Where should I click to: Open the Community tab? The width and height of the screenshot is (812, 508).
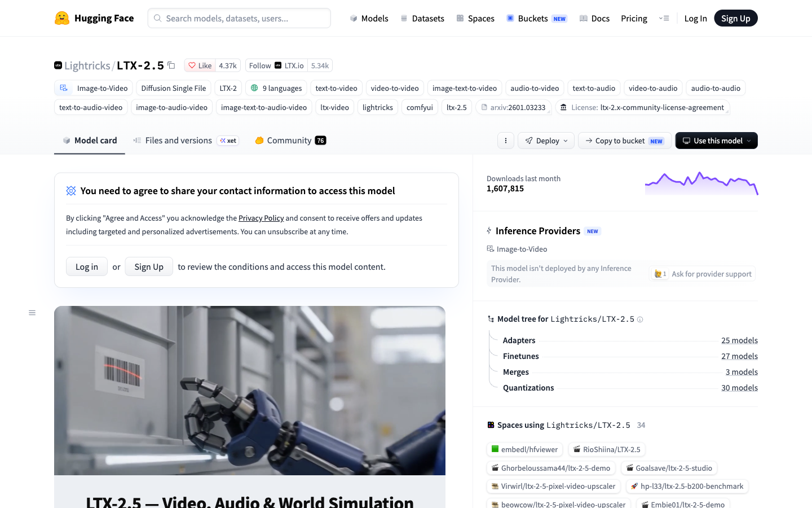click(290, 141)
